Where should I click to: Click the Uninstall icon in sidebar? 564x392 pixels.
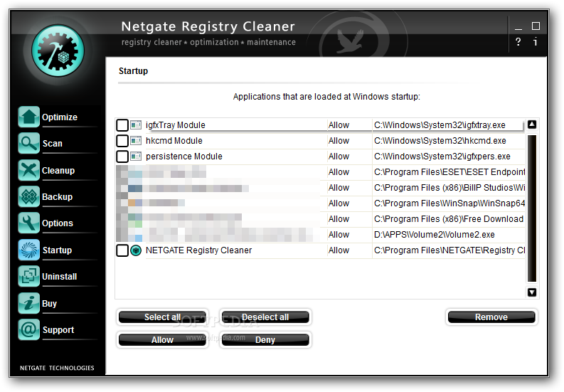(x=28, y=277)
